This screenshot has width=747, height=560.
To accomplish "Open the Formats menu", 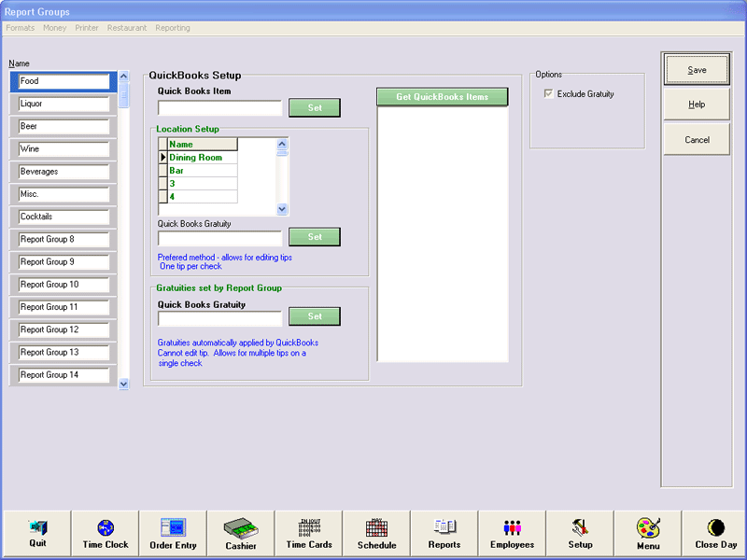I will point(21,28).
